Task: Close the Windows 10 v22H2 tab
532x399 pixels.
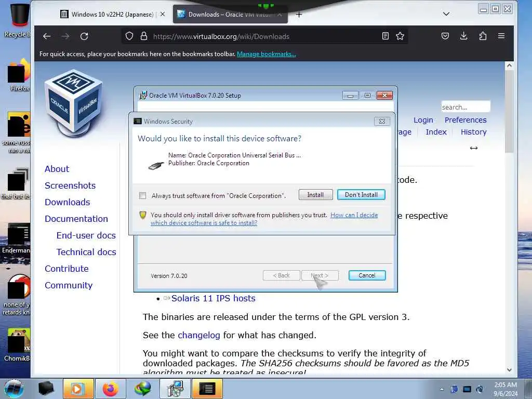Action: tap(163, 14)
